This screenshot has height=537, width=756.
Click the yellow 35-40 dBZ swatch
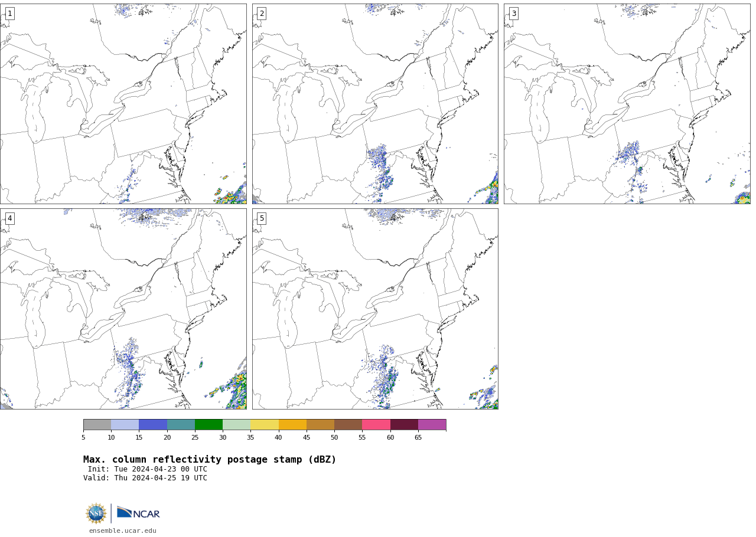coord(265,425)
